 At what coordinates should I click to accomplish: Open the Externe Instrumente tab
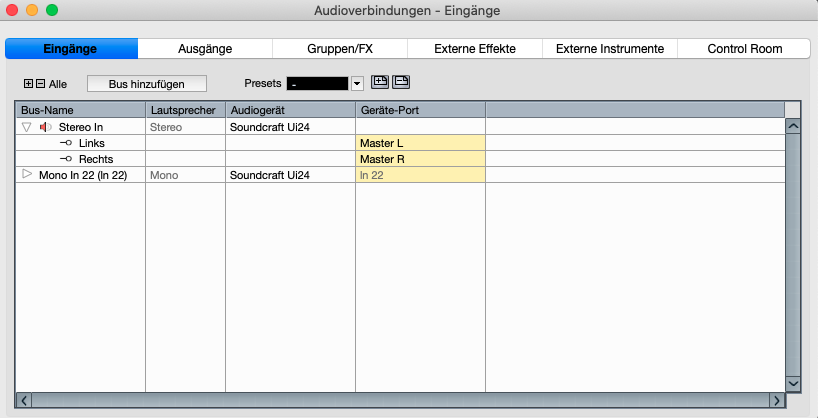coord(609,48)
